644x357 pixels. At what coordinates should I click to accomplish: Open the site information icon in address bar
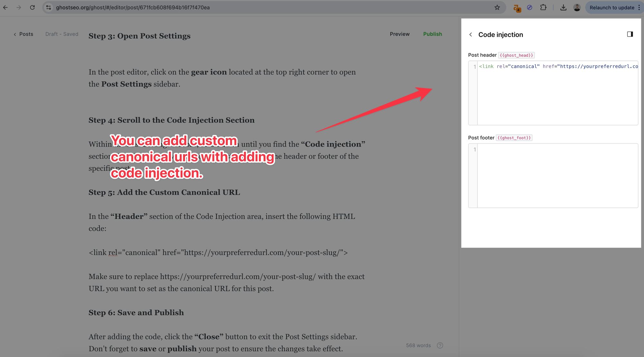(x=49, y=7)
